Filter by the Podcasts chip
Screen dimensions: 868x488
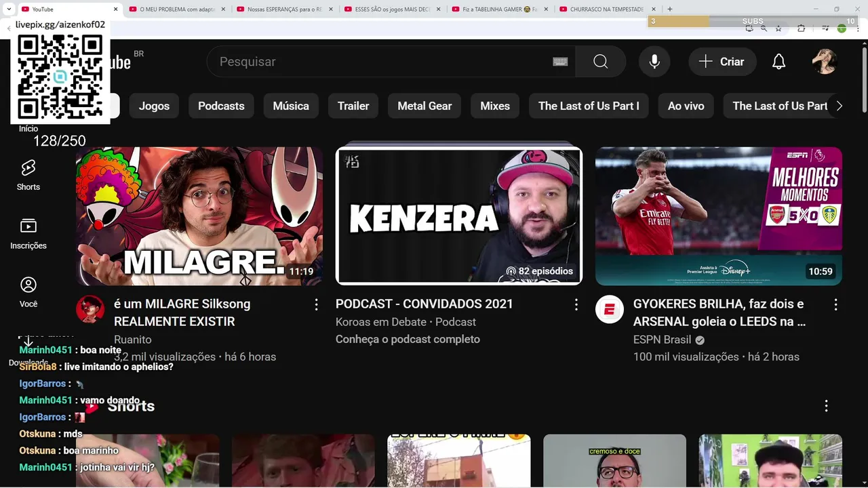coord(221,106)
